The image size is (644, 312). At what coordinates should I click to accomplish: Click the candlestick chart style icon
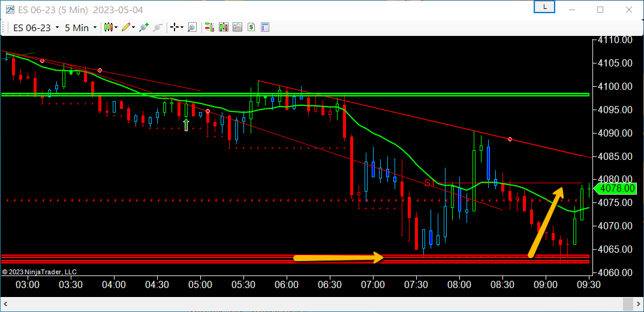[x=108, y=28]
